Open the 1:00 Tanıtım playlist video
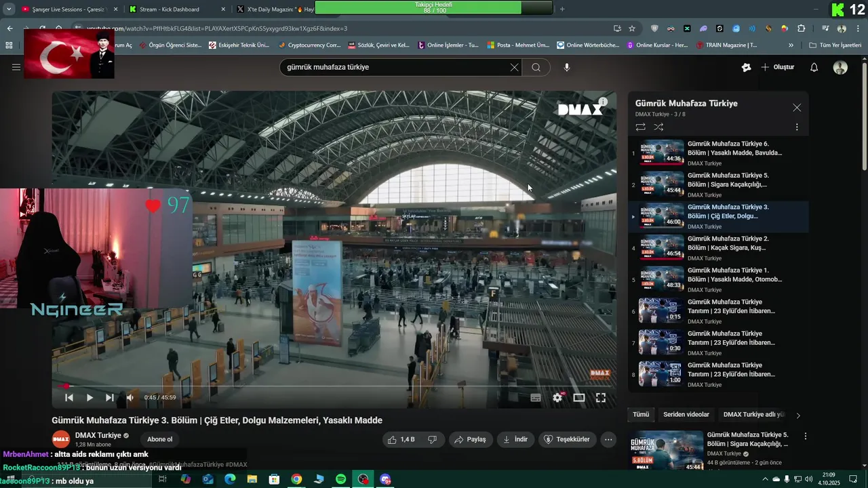 pos(717,374)
